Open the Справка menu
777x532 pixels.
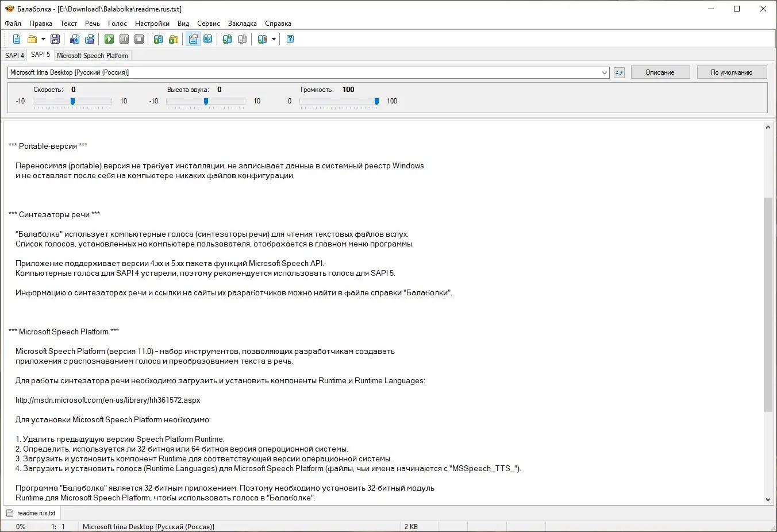tap(278, 24)
